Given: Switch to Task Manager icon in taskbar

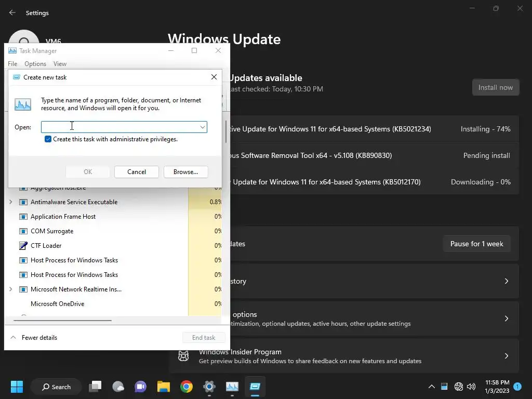Looking at the screenshot, I should [x=232, y=387].
